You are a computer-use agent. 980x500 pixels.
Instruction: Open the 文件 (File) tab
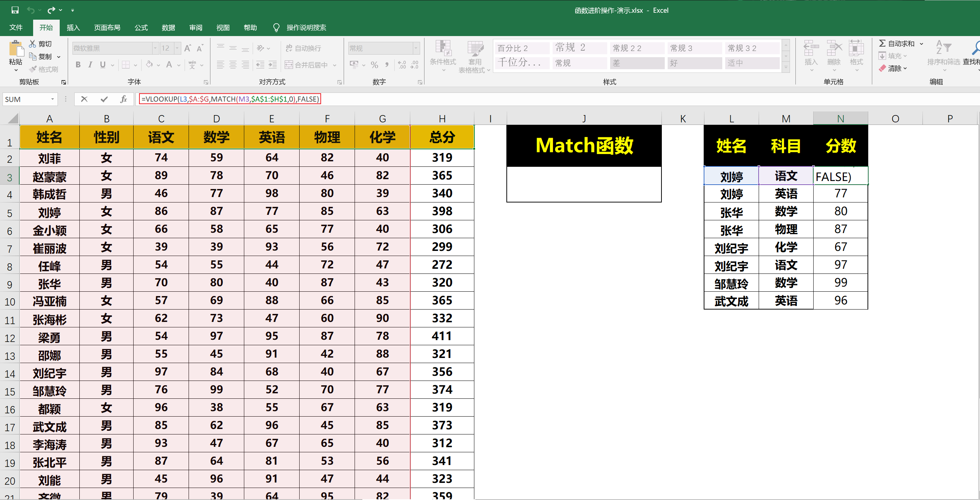(16, 27)
